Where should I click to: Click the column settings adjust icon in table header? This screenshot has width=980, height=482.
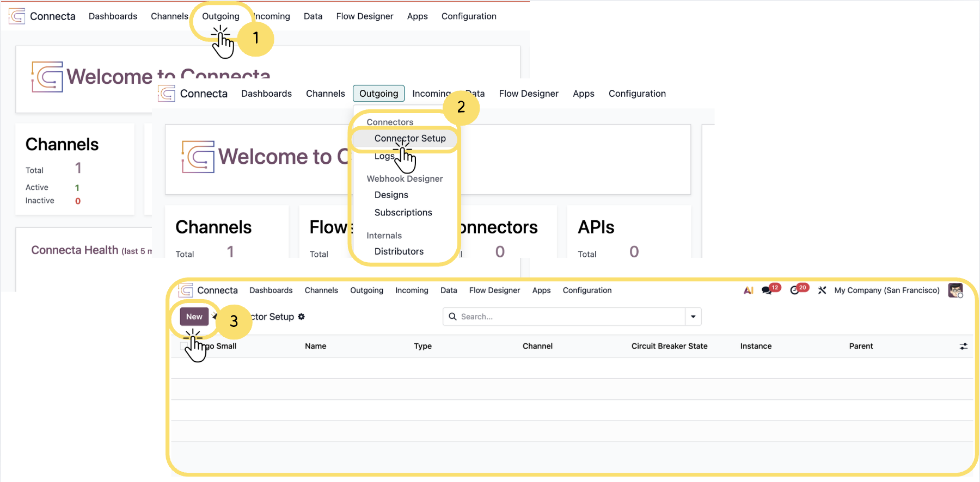click(x=963, y=347)
